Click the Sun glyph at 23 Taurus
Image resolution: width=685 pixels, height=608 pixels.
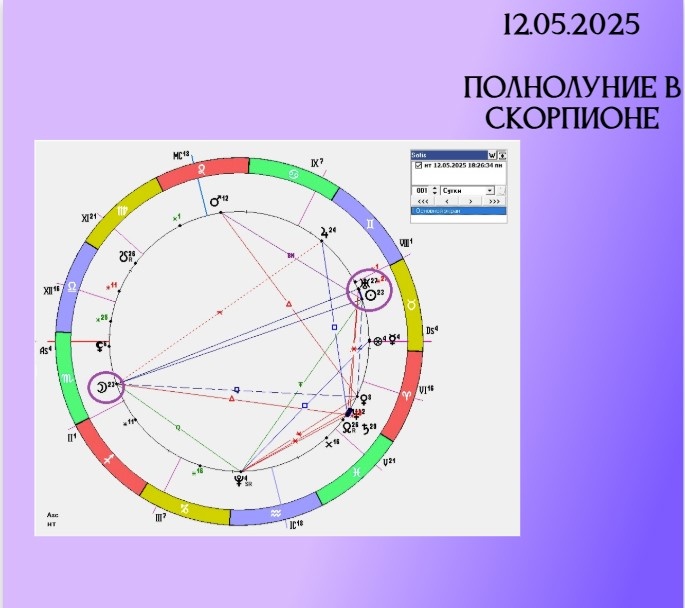370,296
